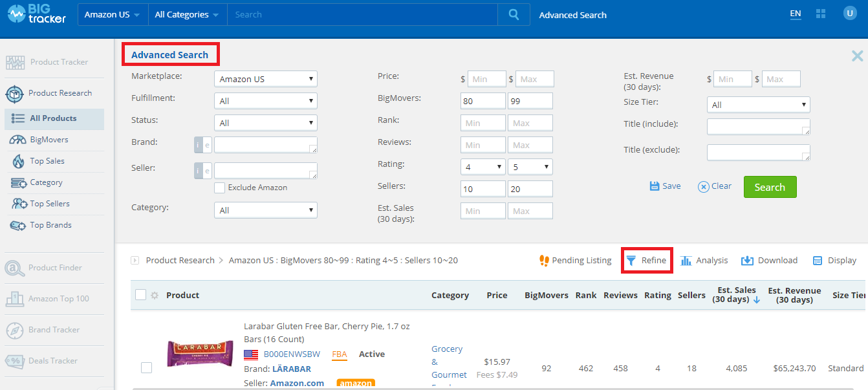Click the green Search button
868x390 pixels.
(x=770, y=187)
